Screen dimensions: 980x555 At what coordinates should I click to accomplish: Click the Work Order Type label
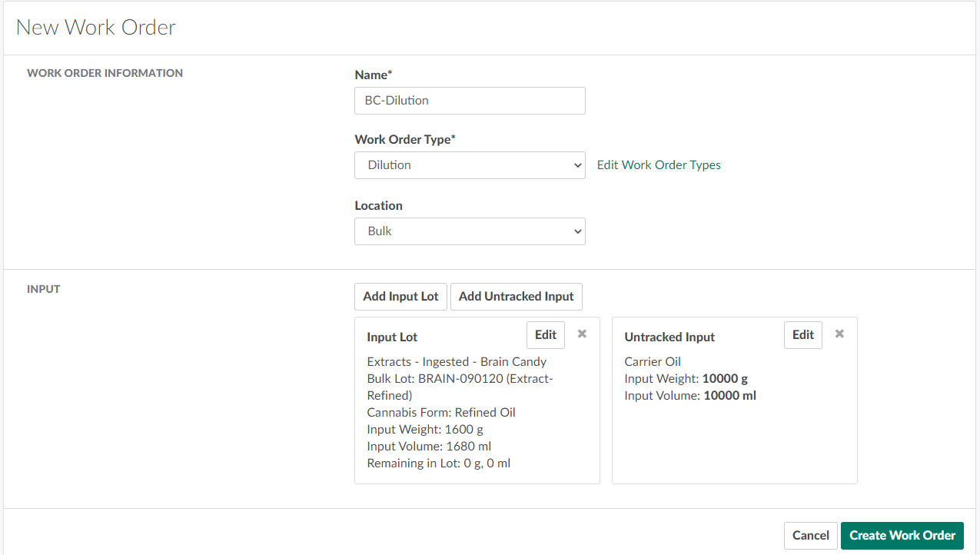[404, 140]
